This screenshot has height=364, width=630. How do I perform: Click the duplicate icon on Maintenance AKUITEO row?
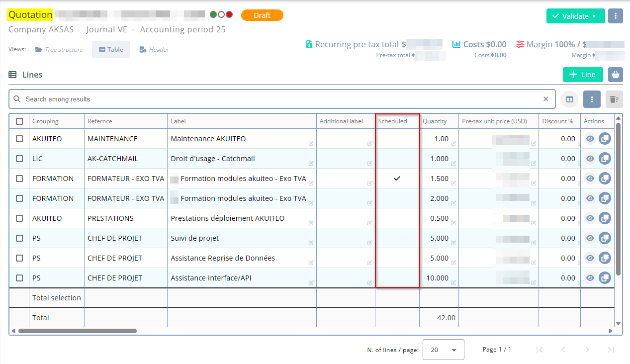click(x=605, y=139)
